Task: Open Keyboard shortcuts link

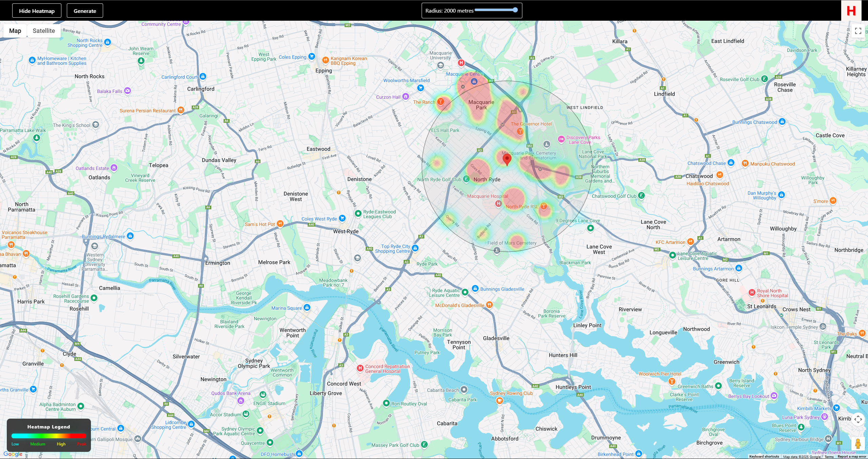Action: (764, 457)
